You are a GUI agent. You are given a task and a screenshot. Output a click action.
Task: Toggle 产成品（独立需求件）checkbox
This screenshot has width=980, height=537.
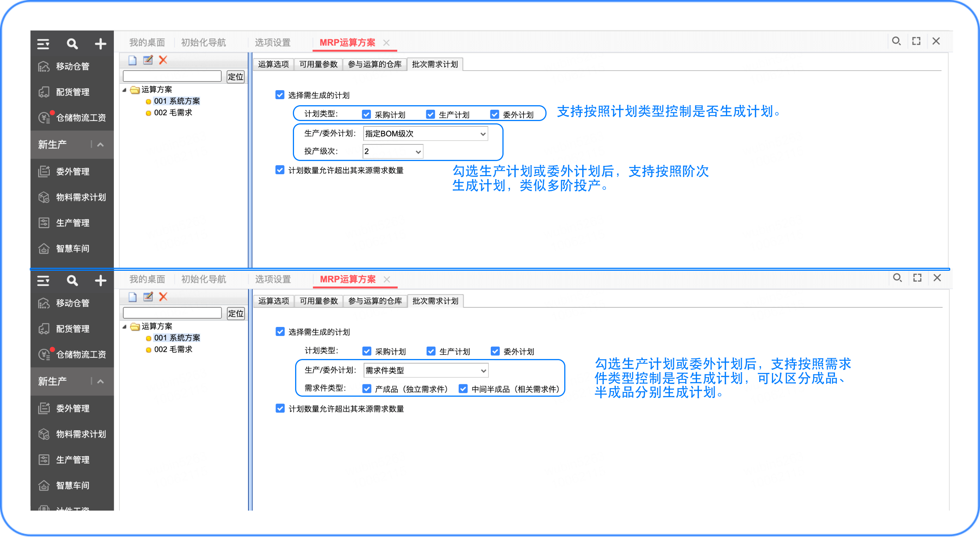click(x=367, y=388)
